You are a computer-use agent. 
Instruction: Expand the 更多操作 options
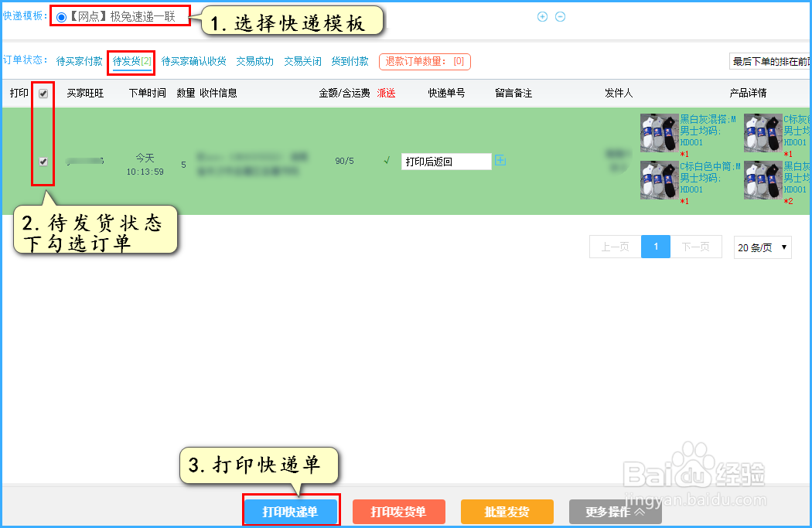[x=615, y=511]
